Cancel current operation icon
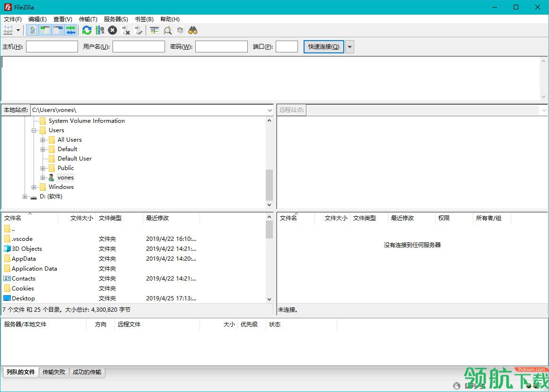The height and width of the screenshot is (392, 549). coord(113,30)
